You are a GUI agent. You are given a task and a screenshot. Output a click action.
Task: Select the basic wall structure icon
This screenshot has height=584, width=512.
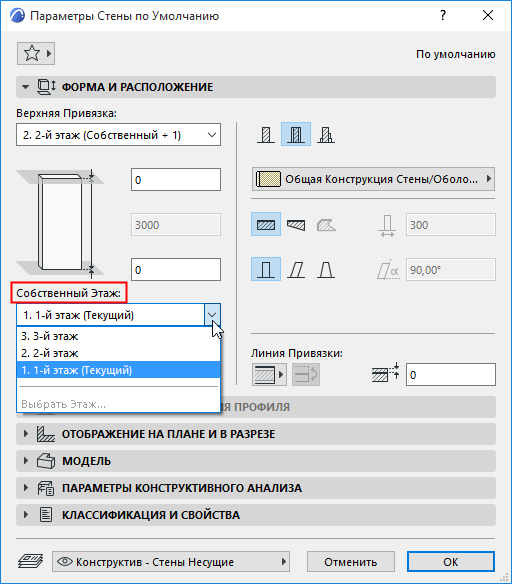coord(266,134)
